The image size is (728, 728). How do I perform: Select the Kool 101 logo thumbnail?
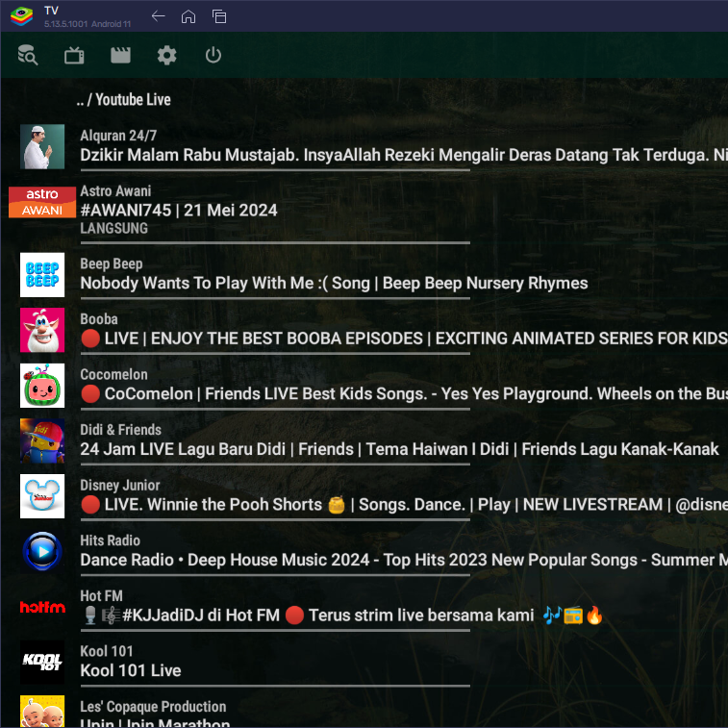click(42, 662)
